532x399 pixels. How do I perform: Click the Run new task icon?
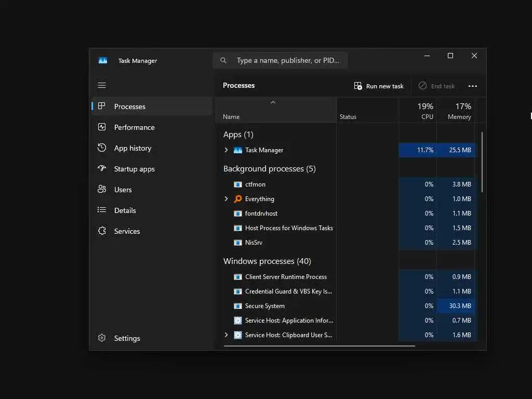[358, 86]
